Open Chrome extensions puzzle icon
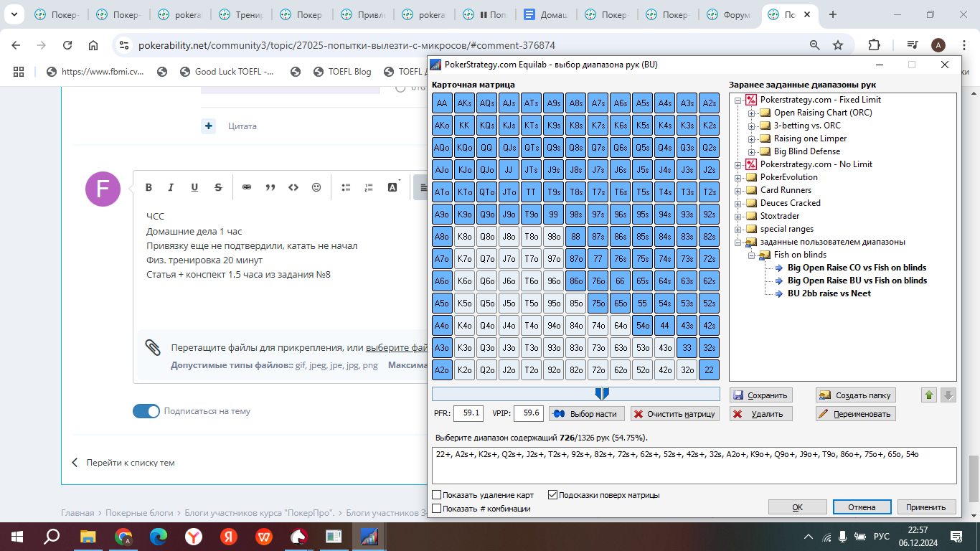The image size is (980, 551). (x=875, y=45)
